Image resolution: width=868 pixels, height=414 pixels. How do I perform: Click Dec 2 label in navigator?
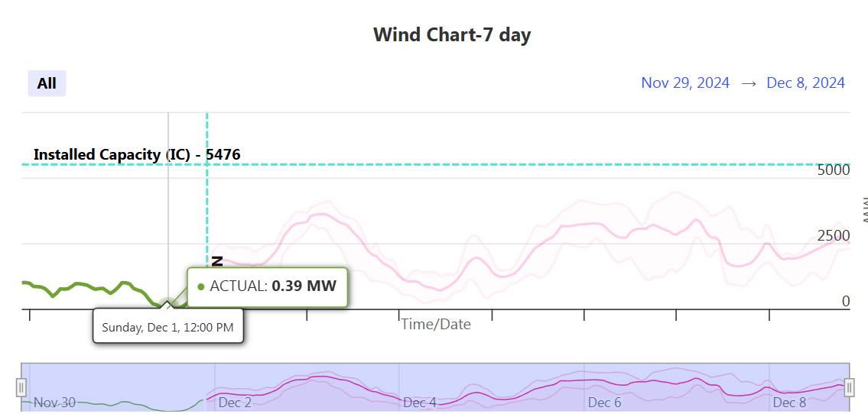pos(235,403)
